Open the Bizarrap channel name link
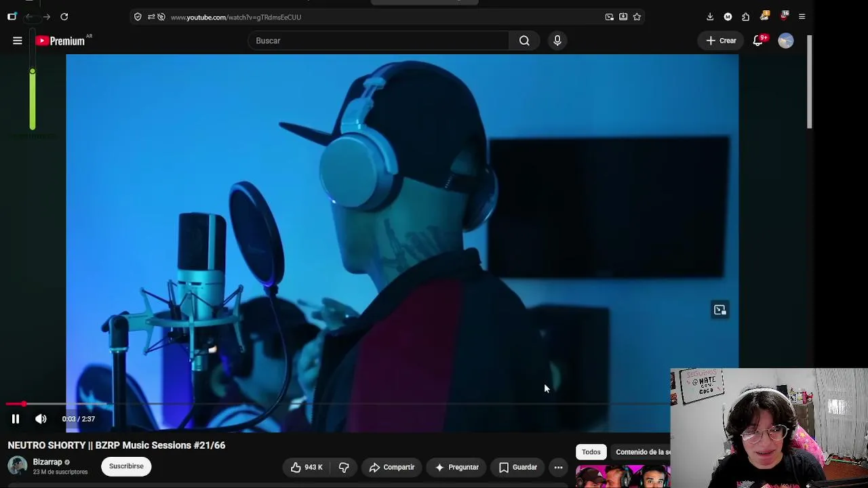Screen dimensions: 868x488 47,462
